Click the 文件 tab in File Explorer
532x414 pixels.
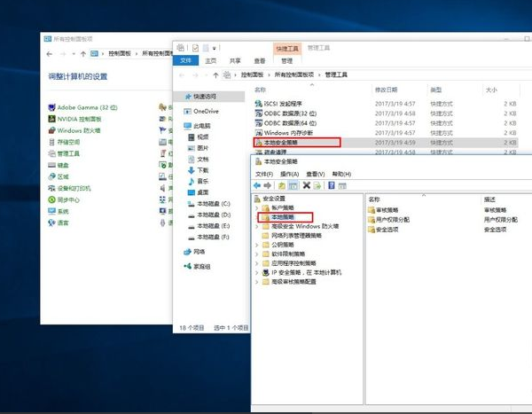(186, 60)
